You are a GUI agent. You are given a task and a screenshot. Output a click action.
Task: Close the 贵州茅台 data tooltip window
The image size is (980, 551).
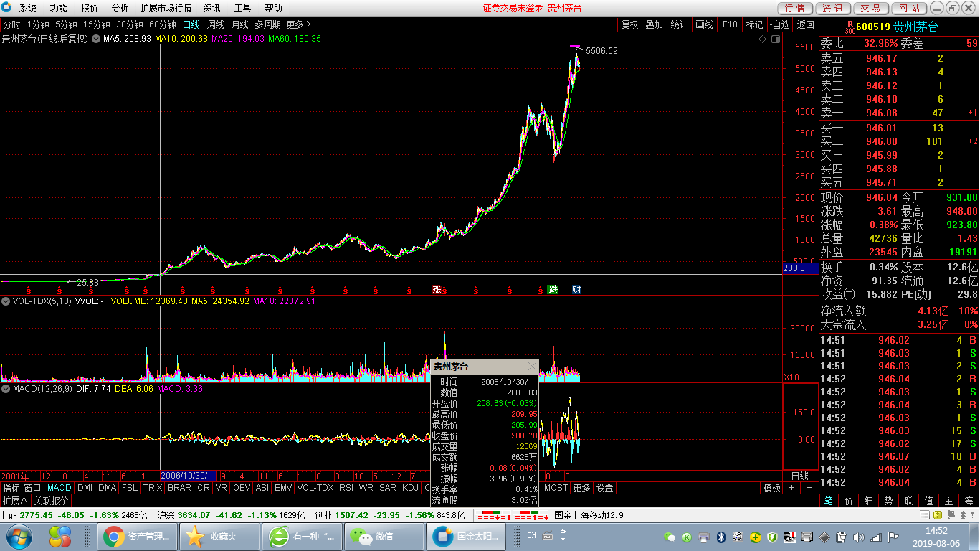click(531, 367)
